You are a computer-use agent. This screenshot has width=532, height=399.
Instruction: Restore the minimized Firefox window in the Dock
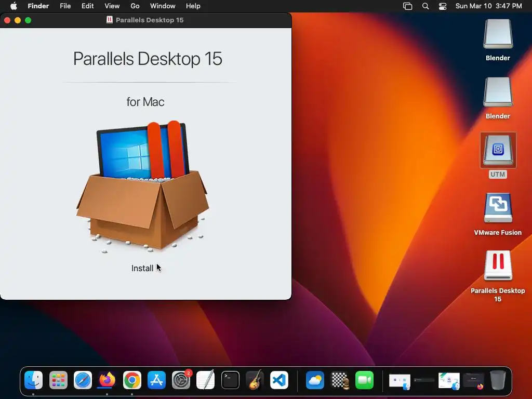pos(474,381)
